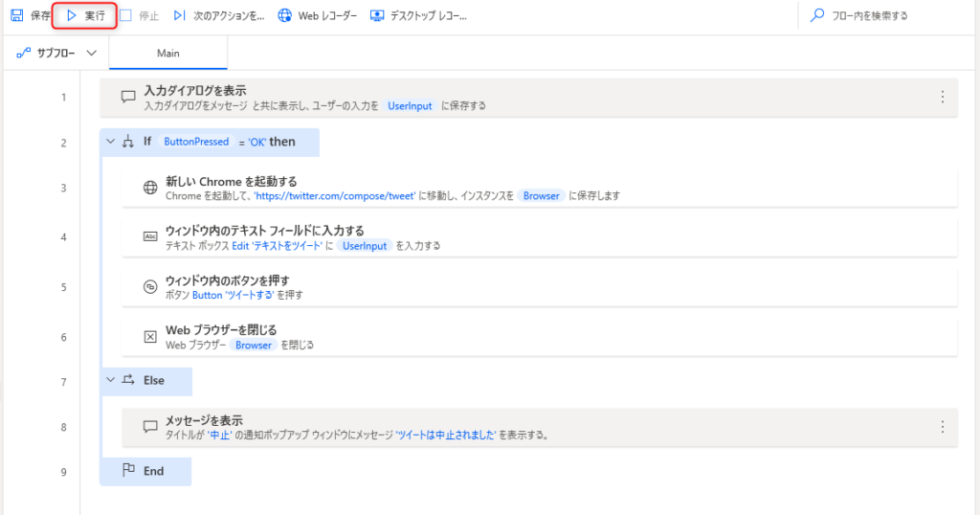Select the Web ブラウザーを閉じる action
Image resolution: width=980 pixels, height=515 pixels.
[540, 337]
